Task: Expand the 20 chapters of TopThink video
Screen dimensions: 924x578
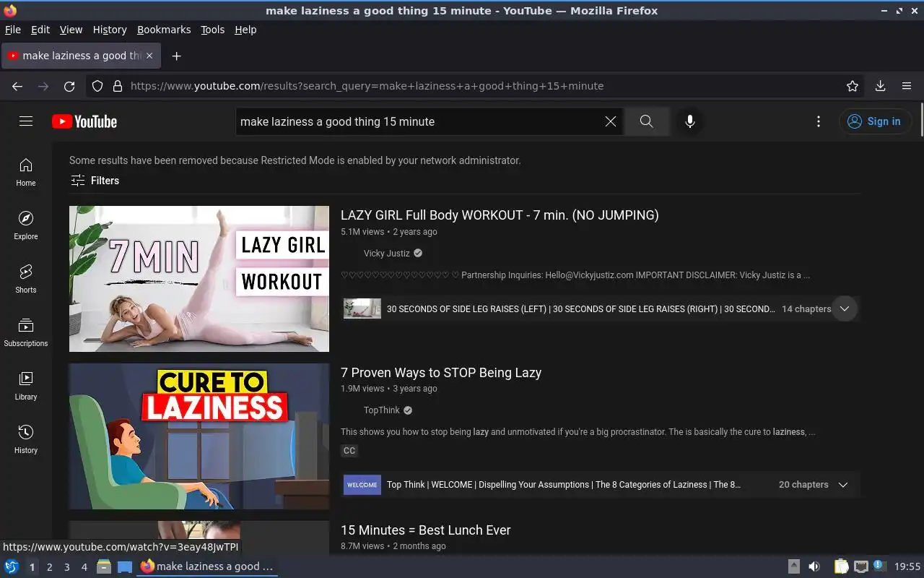Action: tap(842, 485)
